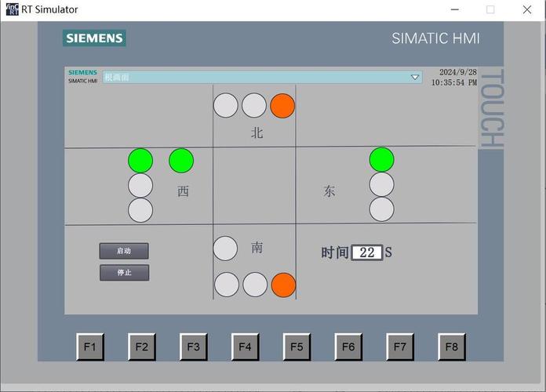Screen dimensions: 546x392
Task: Maximize the RT Simulator window
Action: [490, 9]
